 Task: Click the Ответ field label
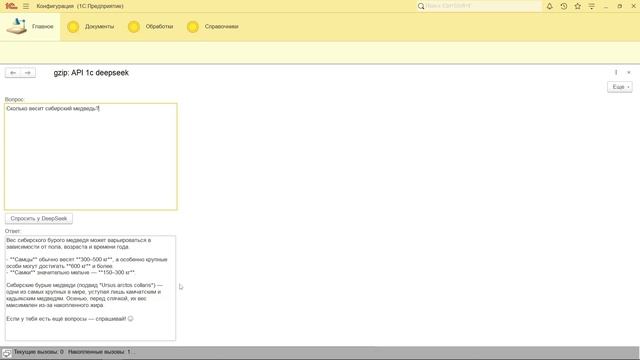(x=13, y=231)
